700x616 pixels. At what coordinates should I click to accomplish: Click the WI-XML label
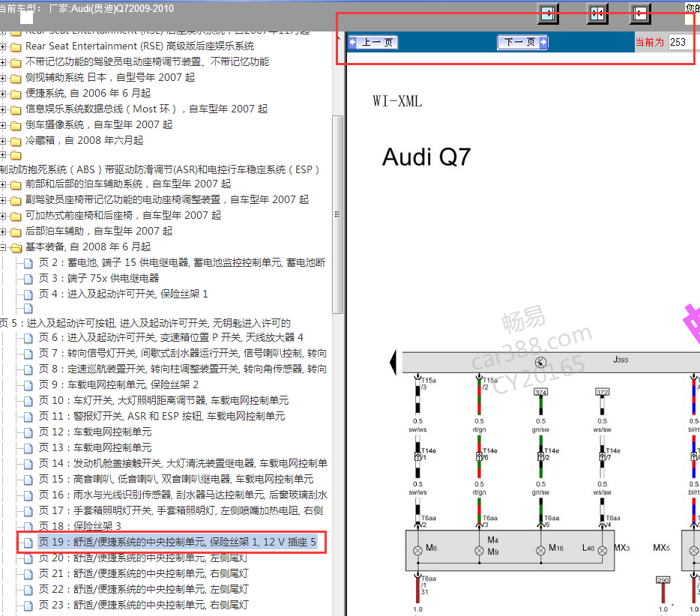point(397,101)
